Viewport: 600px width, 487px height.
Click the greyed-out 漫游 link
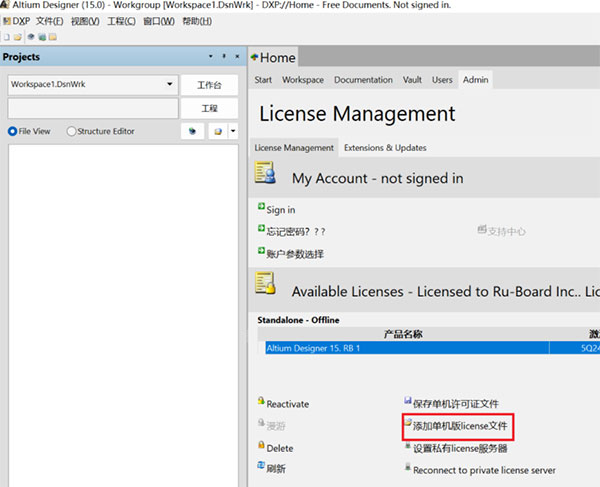pyautogui.click(x=276, y=426)
